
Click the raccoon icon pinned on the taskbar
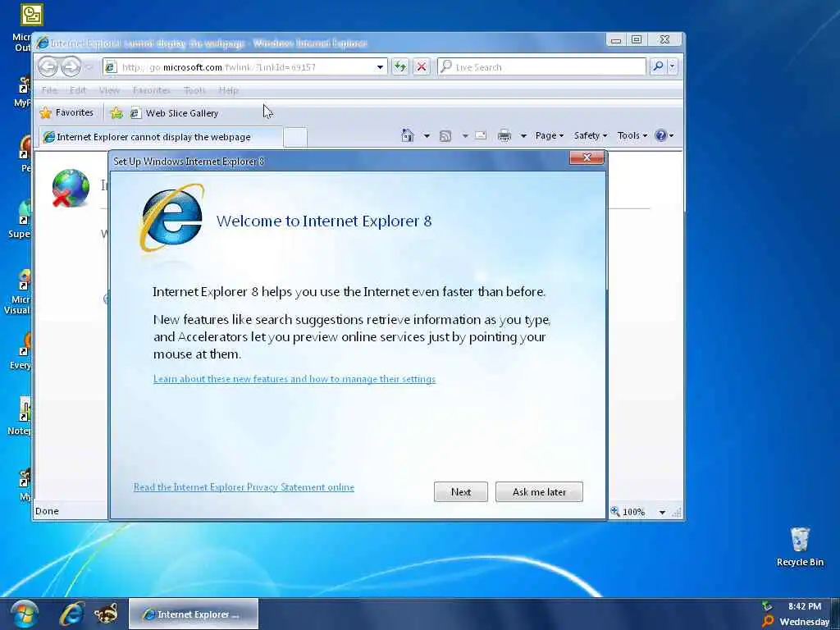[x=106, y=614]
